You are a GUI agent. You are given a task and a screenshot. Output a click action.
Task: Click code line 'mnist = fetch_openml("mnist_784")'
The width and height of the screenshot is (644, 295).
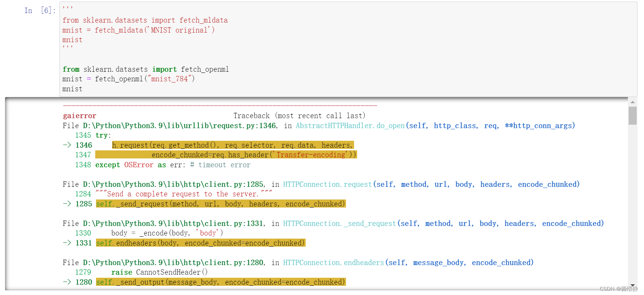(x=129, y=79)
